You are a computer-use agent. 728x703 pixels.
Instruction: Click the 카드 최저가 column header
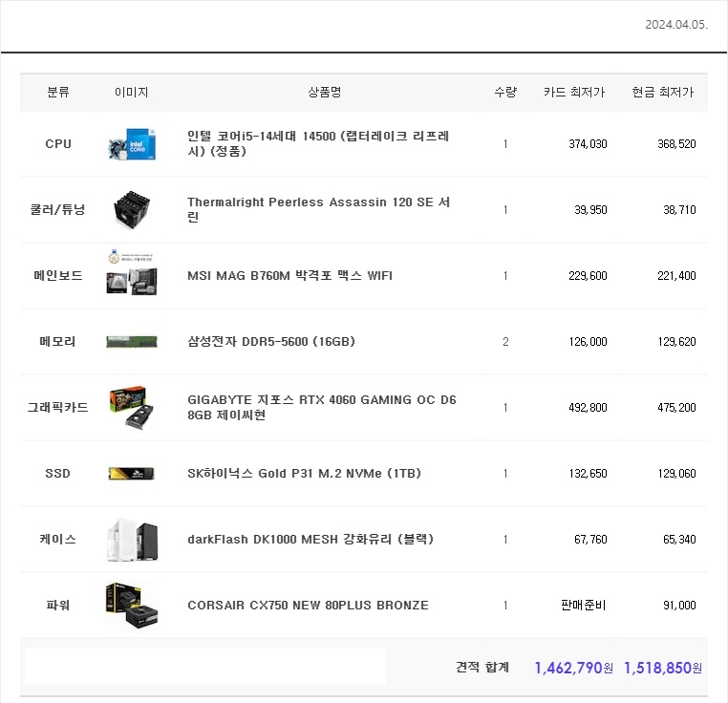tap(573, 93)
